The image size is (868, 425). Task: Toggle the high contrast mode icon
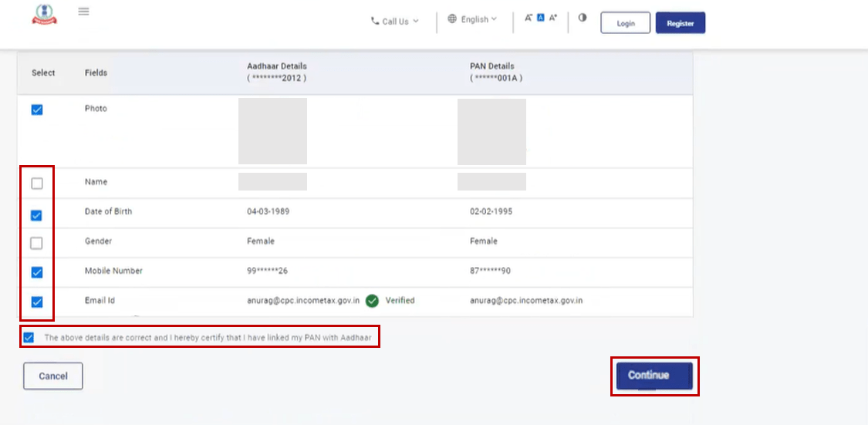[x=583, y=17]
